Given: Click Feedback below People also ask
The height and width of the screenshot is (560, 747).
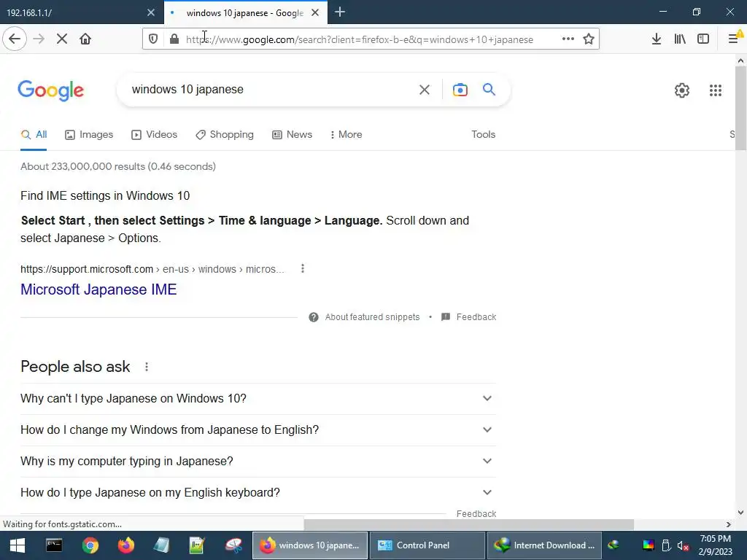Looking at the screenshot, I should pyautogui.click(x=476, y=513).
